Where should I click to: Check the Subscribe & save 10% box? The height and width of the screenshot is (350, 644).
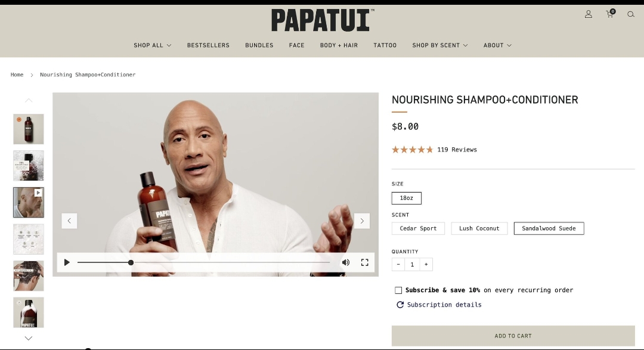398,290
